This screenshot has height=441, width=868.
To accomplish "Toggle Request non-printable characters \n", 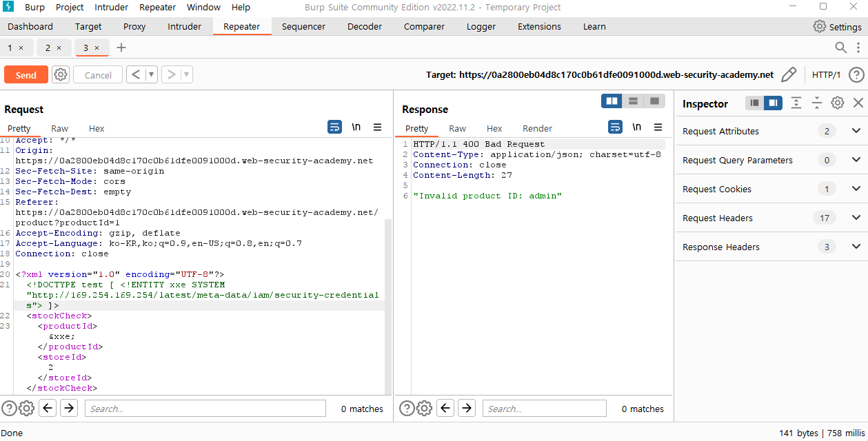I will [x=356, y=127].
